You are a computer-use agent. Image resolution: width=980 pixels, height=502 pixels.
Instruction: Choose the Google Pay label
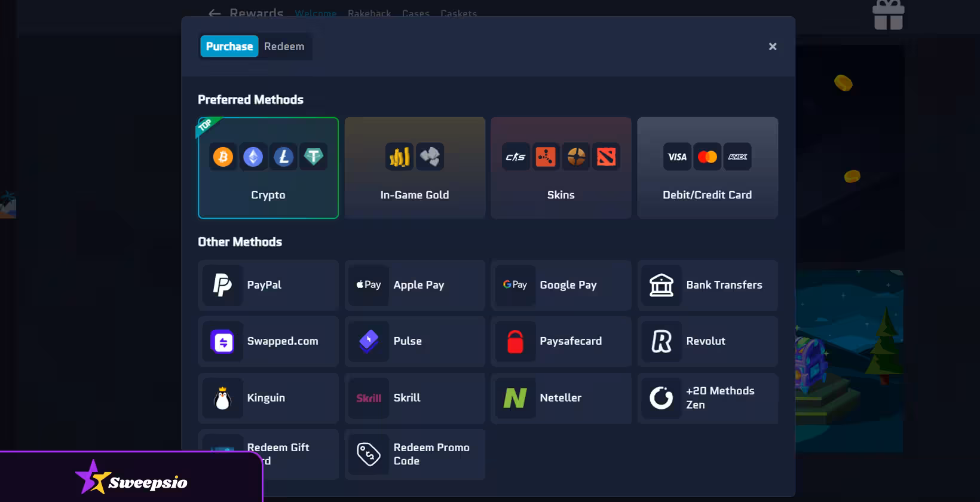[x=568, y=285]
